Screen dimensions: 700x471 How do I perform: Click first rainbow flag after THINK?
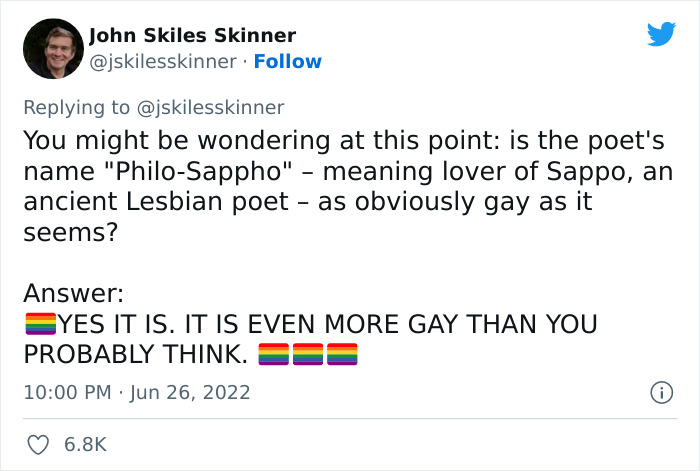coord(275,354)
